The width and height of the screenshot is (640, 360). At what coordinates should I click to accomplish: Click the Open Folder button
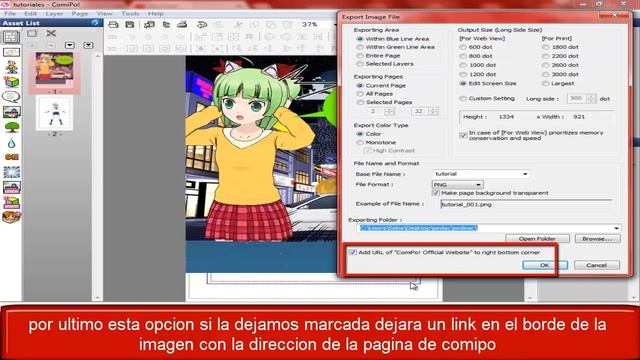537,238
